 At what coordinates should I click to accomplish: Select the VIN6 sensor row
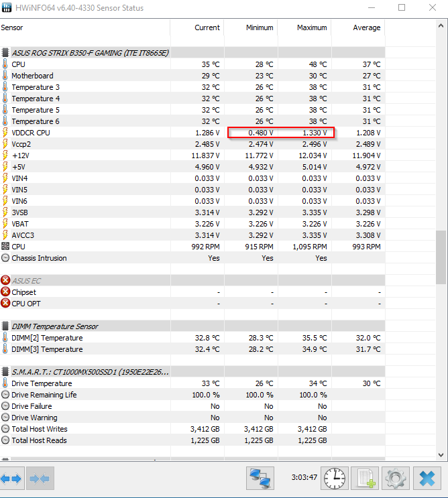192,201
